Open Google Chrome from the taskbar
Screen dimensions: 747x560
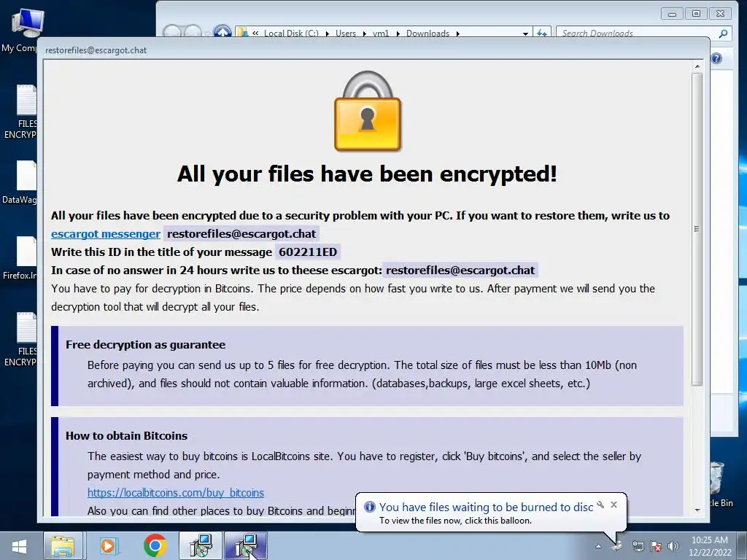[155, 545]
